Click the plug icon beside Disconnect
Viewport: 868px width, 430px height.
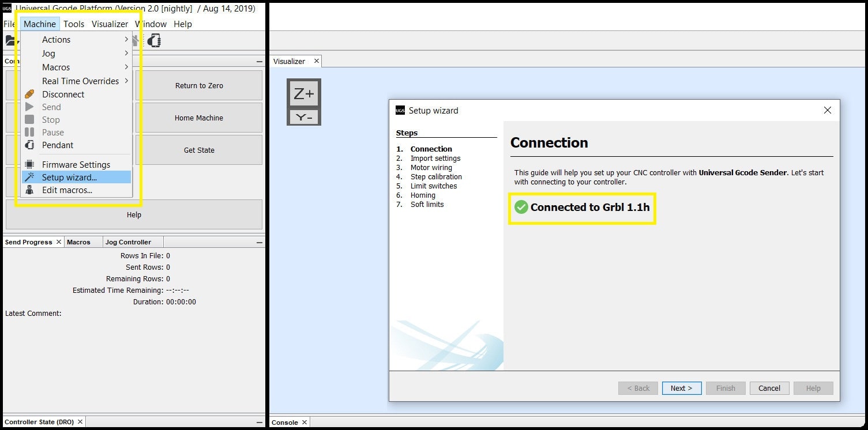[29, 94]
